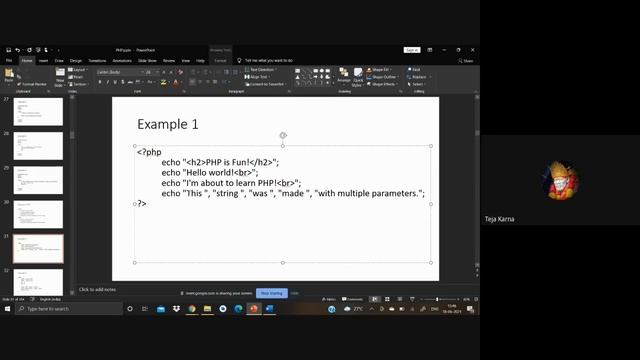Open Microsoft Edge from the taskbar
The height and width of the screenshot is (360, 640).
(x=238, y=309)
